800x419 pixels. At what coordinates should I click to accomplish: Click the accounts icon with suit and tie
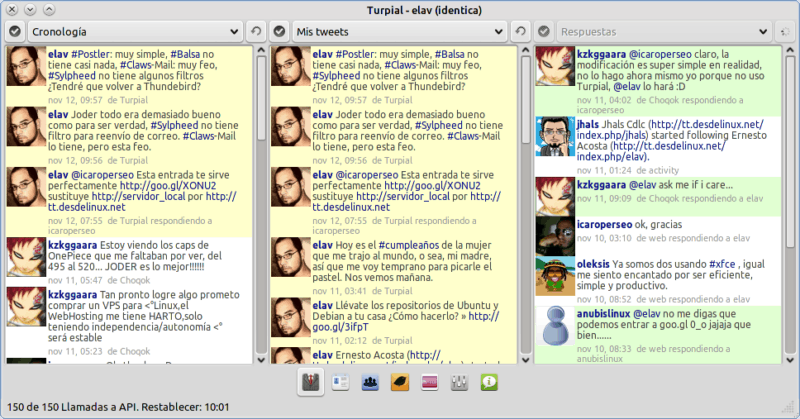point(312,382)
